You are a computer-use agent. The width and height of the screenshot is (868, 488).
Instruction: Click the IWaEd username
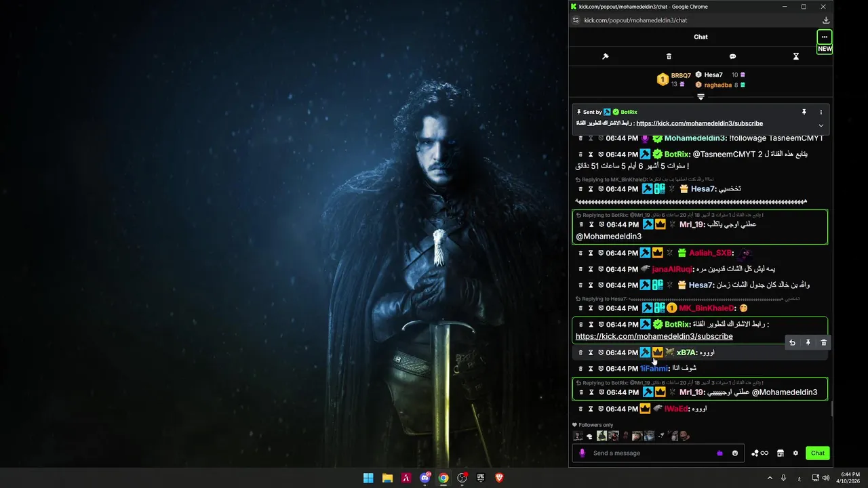675,409
